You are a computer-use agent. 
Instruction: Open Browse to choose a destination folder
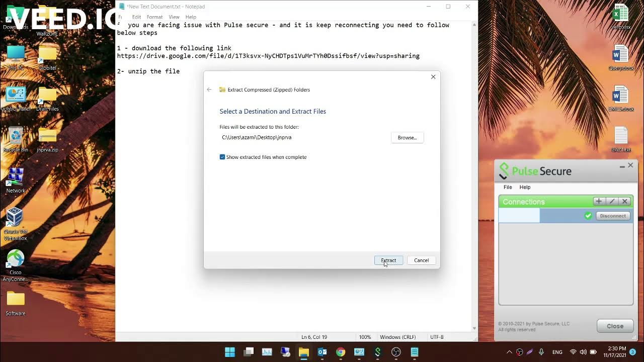(407, 137)
